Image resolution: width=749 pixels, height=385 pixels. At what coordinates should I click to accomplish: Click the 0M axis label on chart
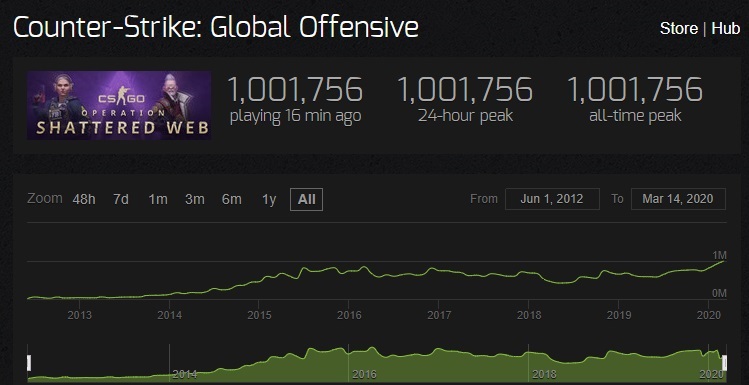pos(719,293)
